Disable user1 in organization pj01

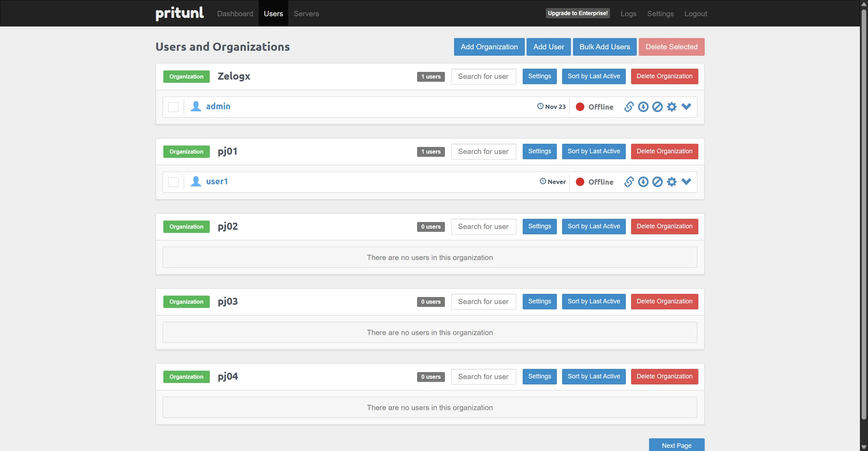click(658, 182)
